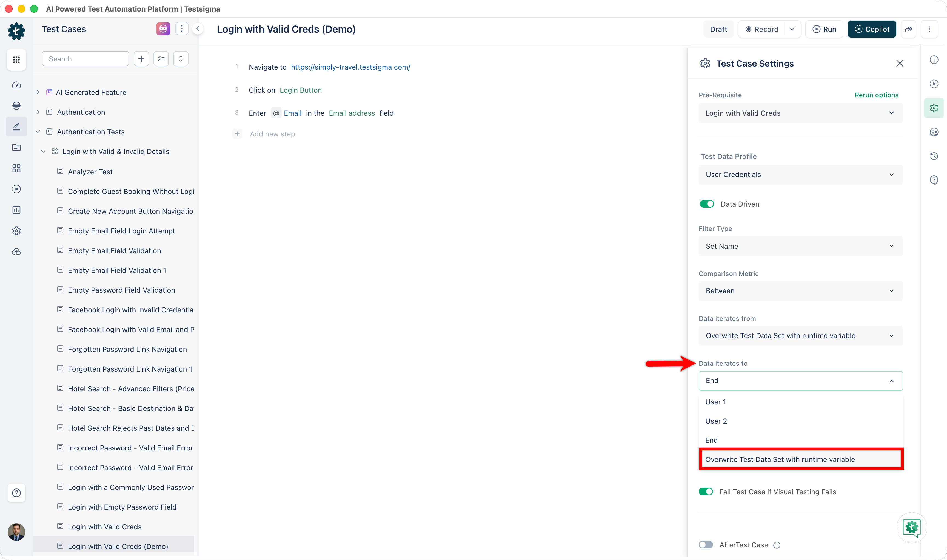
Task: Open the reports chart icon in sidebar
Action: click(16, 210)
